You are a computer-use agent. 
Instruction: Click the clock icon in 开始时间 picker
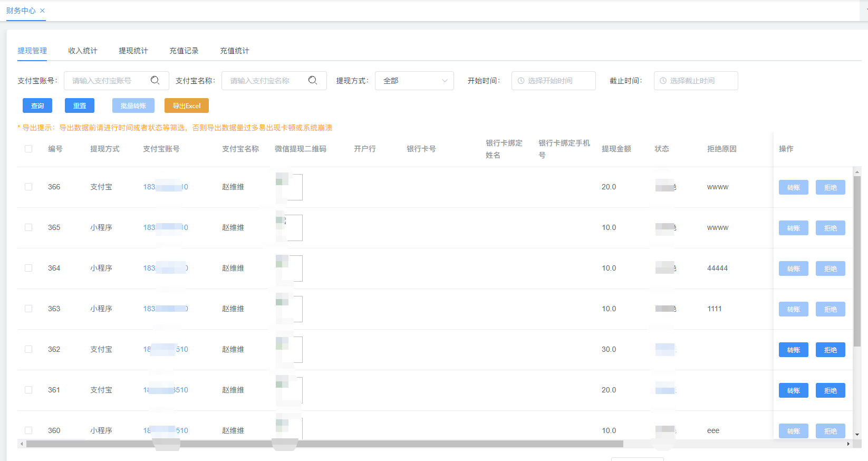point(521,81)
